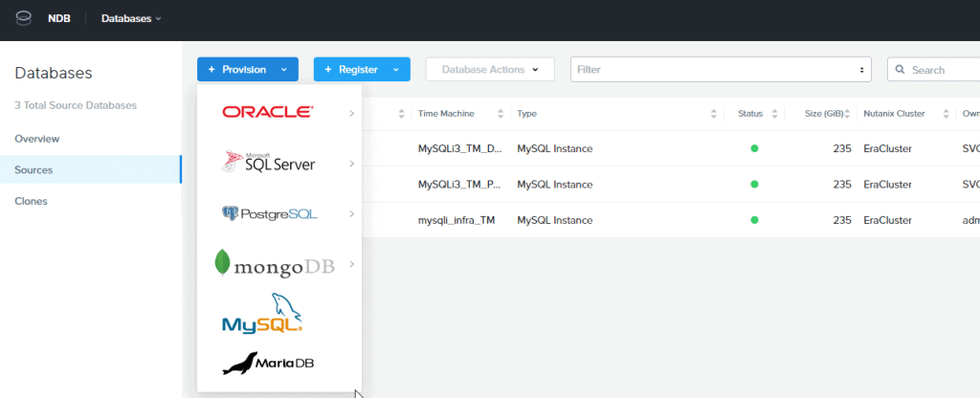Open the mysqli_infra_TM time machine row
The image size is (980, 398).
457,220
